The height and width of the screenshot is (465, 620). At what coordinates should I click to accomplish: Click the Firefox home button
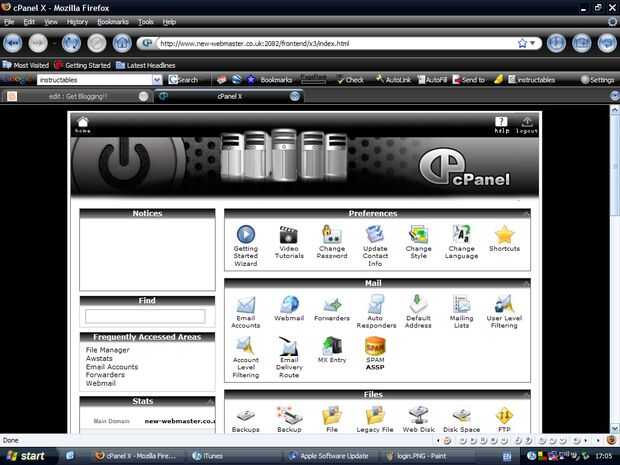(x=122, y=43)
